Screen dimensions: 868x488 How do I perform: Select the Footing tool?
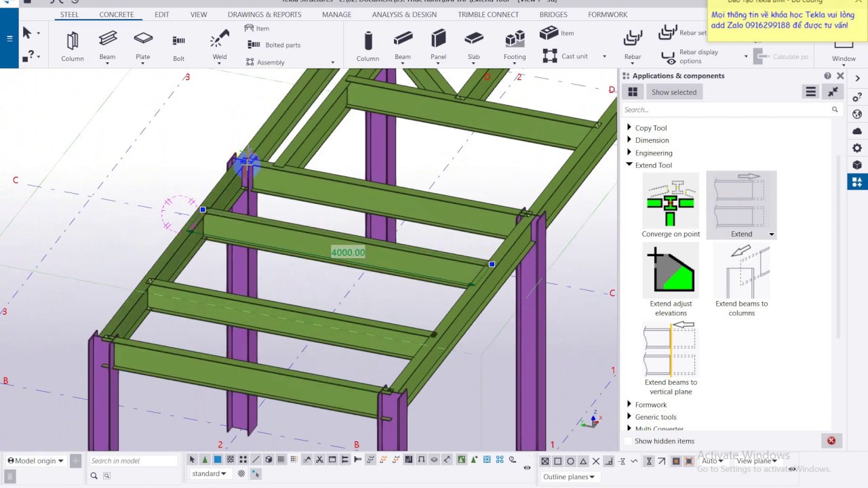click(x=515, y=47)
